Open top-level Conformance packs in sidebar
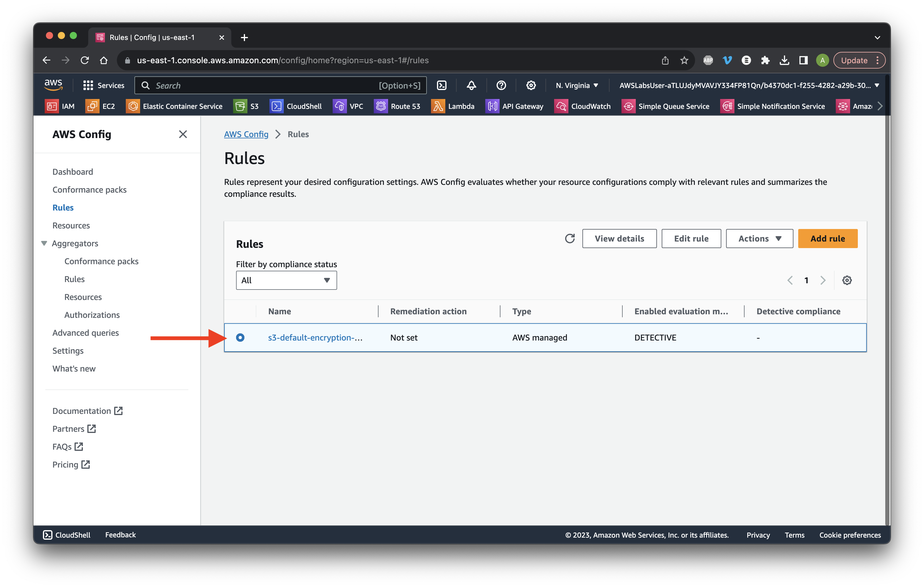The image size is (924, 588). [x=89, y=190]
